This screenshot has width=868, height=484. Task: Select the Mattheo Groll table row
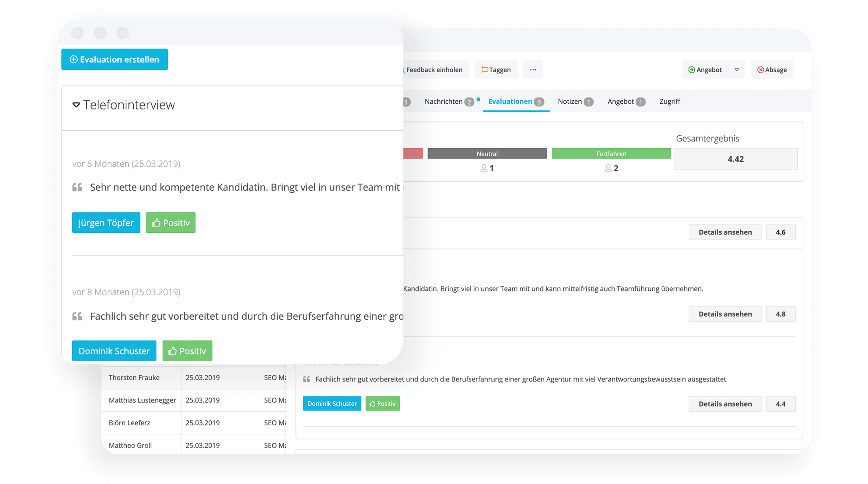(x=194, y=445)
